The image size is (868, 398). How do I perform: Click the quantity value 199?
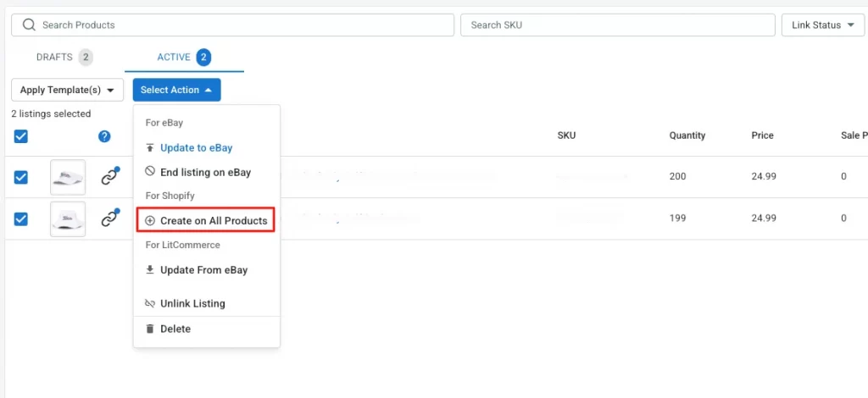click(x=677, y=218)
